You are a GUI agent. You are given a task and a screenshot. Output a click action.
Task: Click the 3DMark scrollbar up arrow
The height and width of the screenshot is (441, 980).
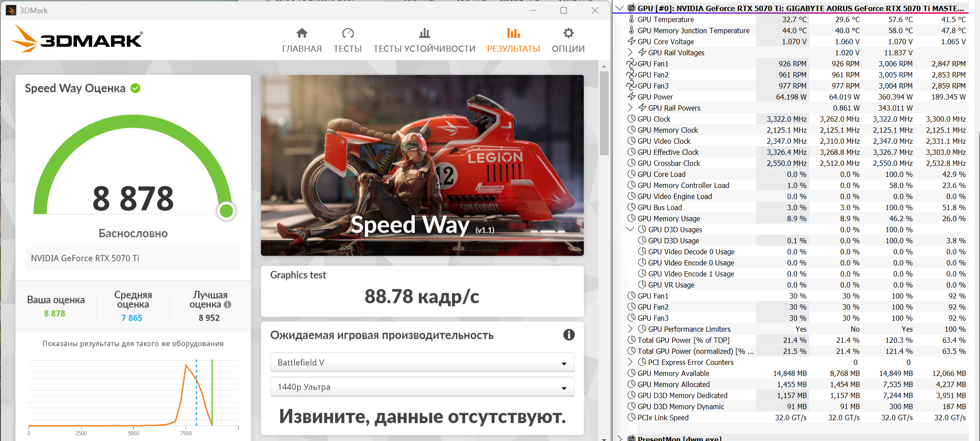pos(604,66)
